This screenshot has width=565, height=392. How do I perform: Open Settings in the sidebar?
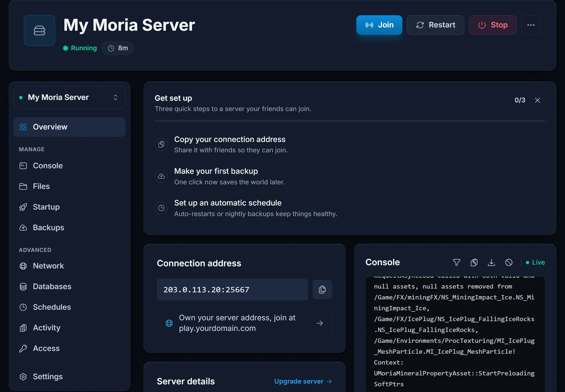coord(69,377)
